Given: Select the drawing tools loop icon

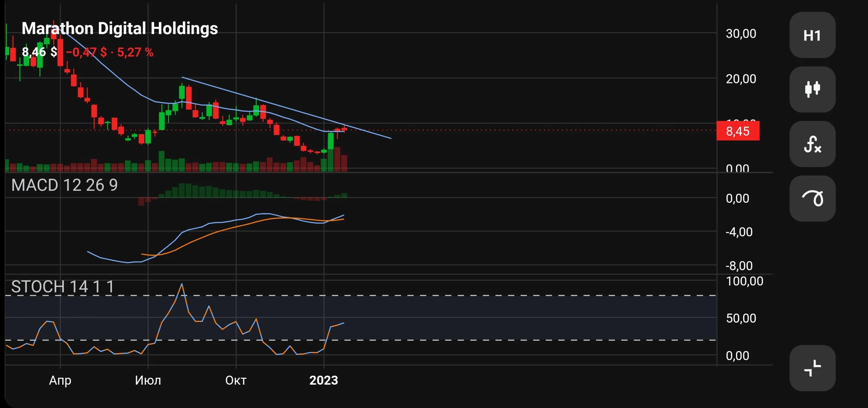Looking at the screenshot, I should (812, 198).
